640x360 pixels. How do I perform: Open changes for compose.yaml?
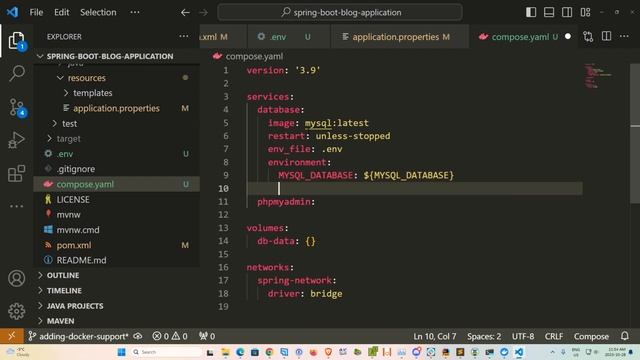coord(588,37)
